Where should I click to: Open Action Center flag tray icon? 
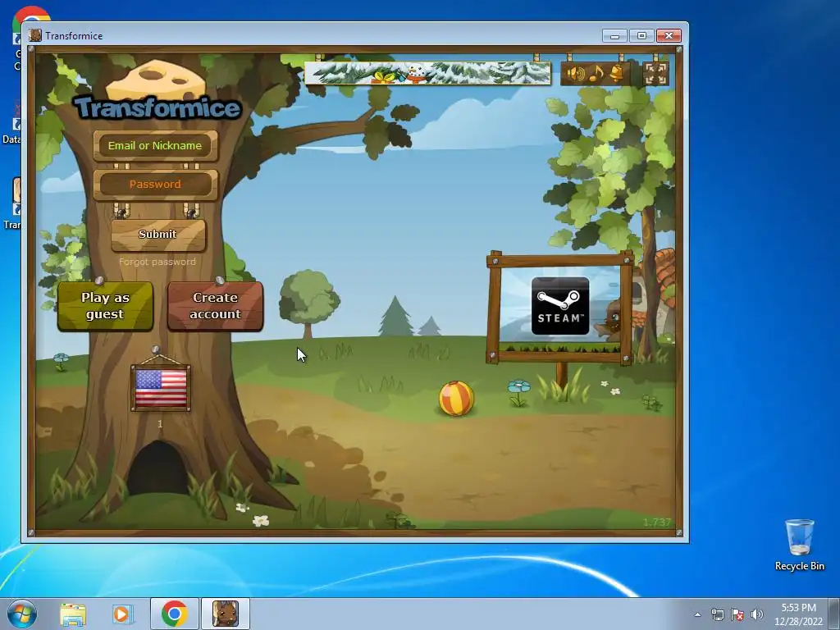737,614
